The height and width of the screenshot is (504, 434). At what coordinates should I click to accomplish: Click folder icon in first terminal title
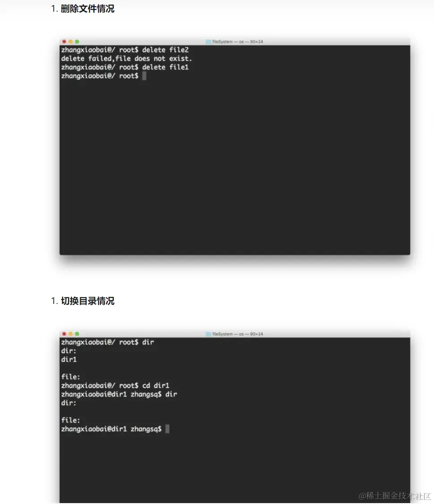click(208, 42)
